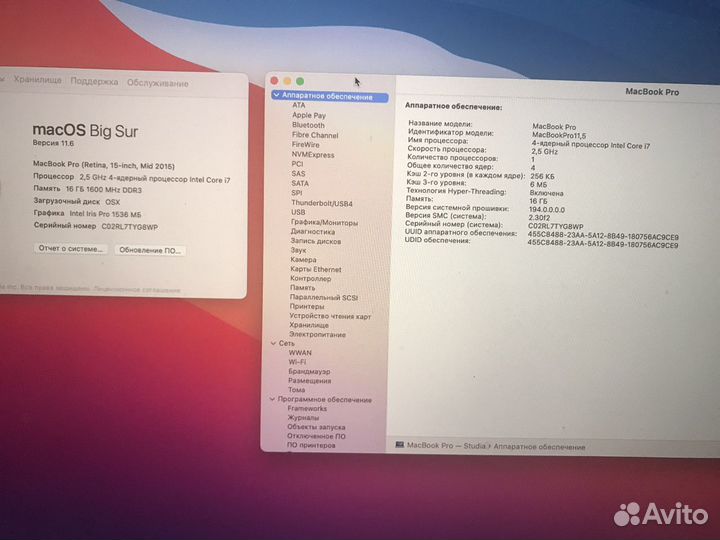Screen dimensions: 720x540
Task: Click the Версия 11.6 text
Action: (53, 143)
